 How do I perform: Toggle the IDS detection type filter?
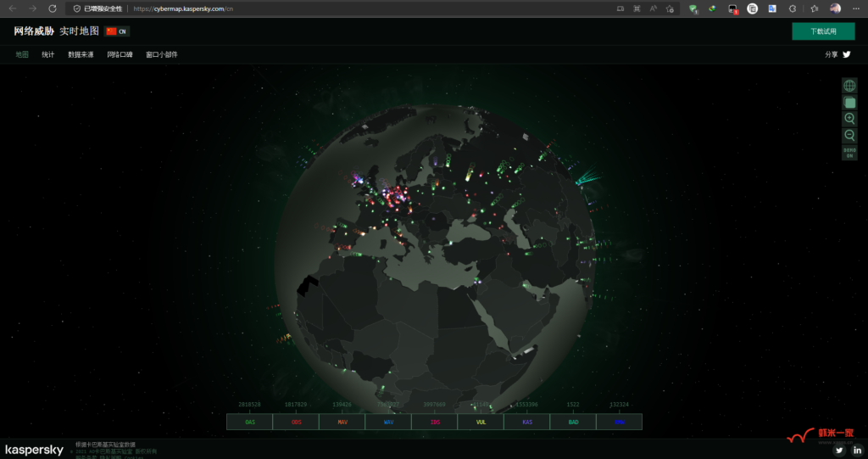[435, 422]
